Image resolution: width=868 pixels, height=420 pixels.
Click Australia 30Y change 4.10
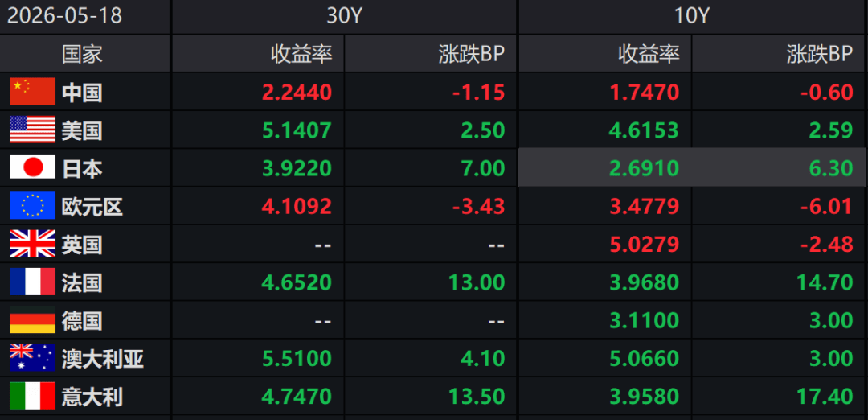[483, 359]
